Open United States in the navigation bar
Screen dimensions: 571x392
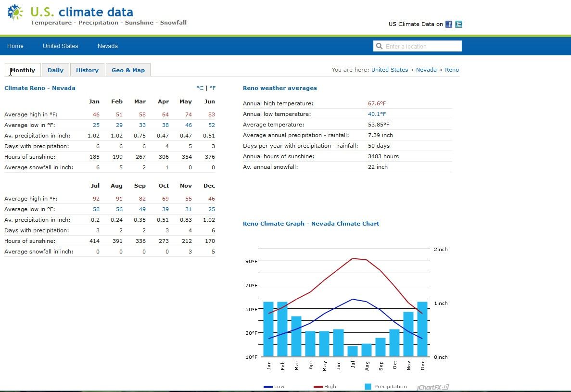coord(61,46)
